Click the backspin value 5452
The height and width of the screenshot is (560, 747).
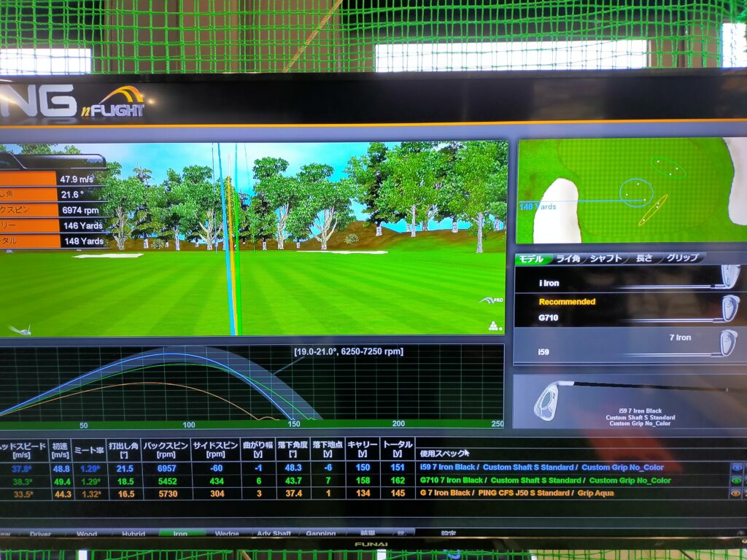click(167, 481)
